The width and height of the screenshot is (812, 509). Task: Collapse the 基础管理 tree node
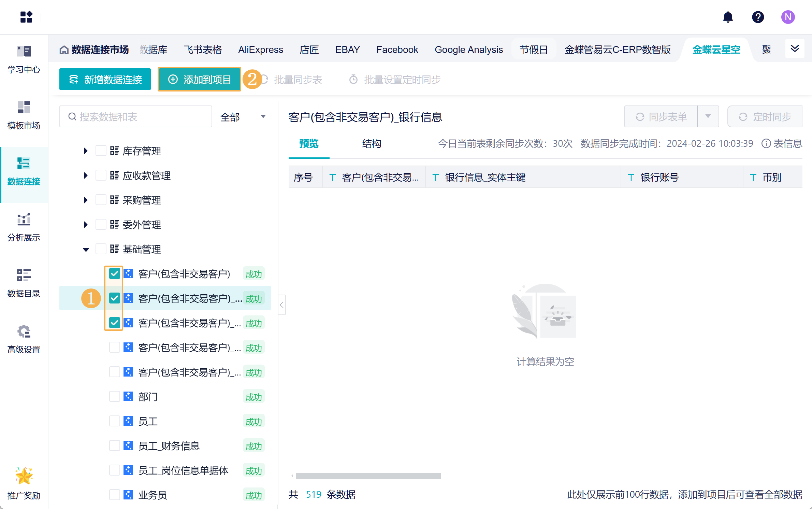[x=86, y=250]
